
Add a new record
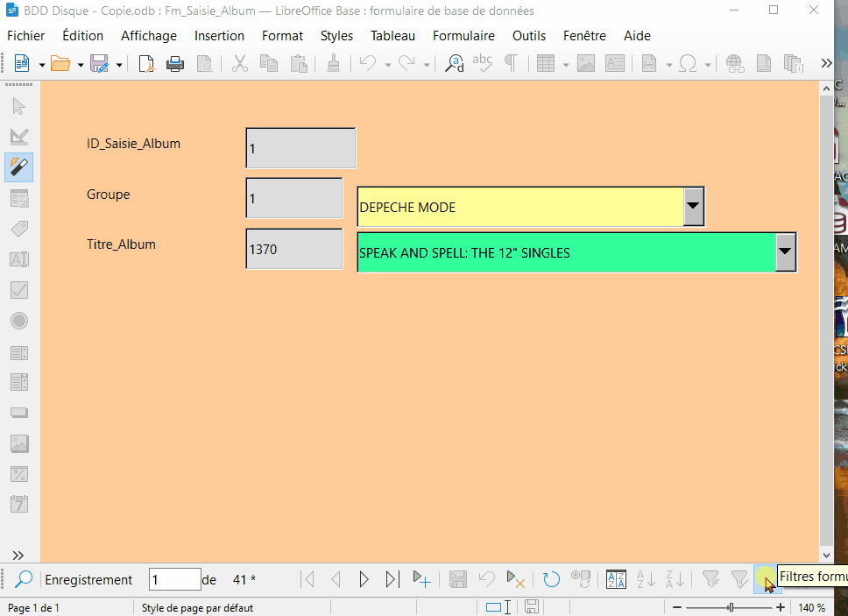coord(421,579)
